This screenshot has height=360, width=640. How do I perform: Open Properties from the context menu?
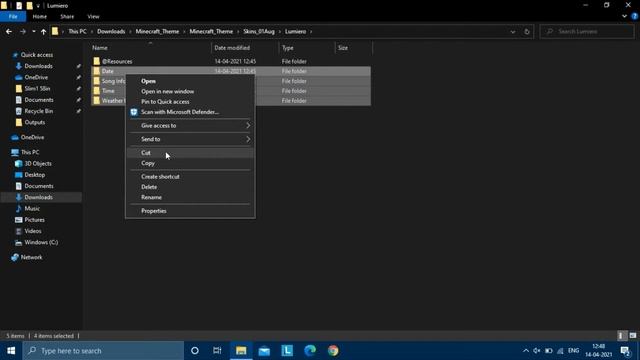pos(190,211)
